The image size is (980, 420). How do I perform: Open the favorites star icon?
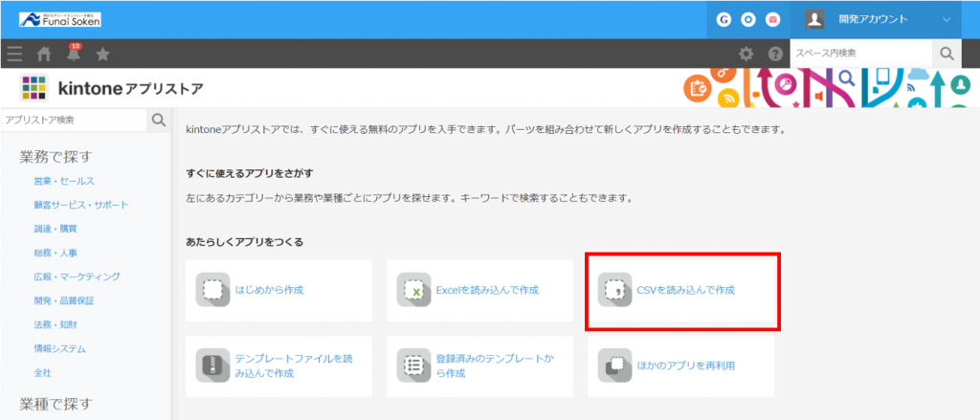[x=102, y=55]
